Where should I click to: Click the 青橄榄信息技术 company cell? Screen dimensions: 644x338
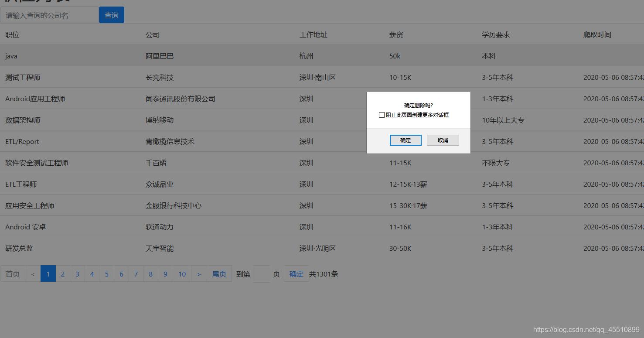[170, 141]
